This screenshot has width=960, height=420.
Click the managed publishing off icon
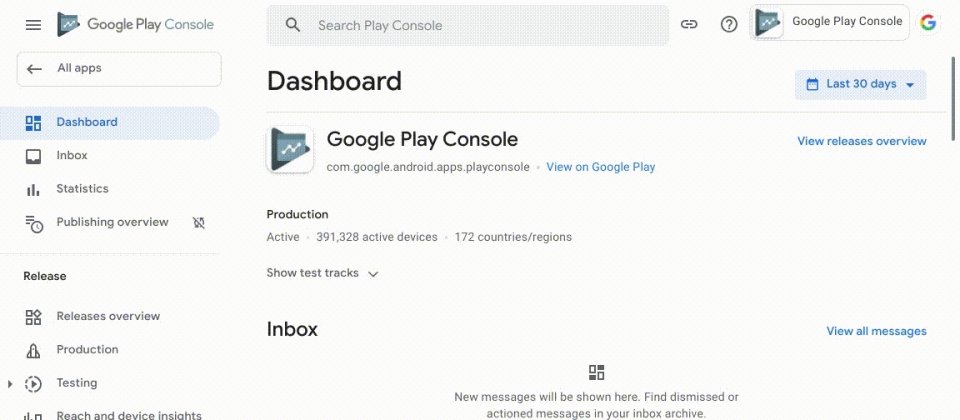click(x=199, y=223)
